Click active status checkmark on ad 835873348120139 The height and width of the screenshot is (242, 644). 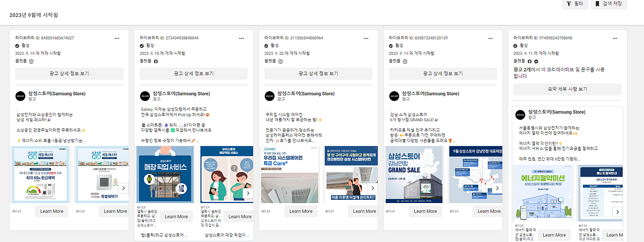pos(391,46)
